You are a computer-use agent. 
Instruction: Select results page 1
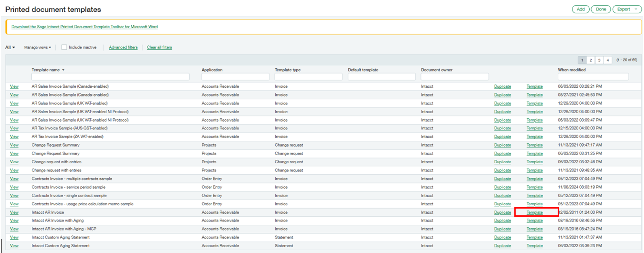pyautogui.click(x=582, y=60)
